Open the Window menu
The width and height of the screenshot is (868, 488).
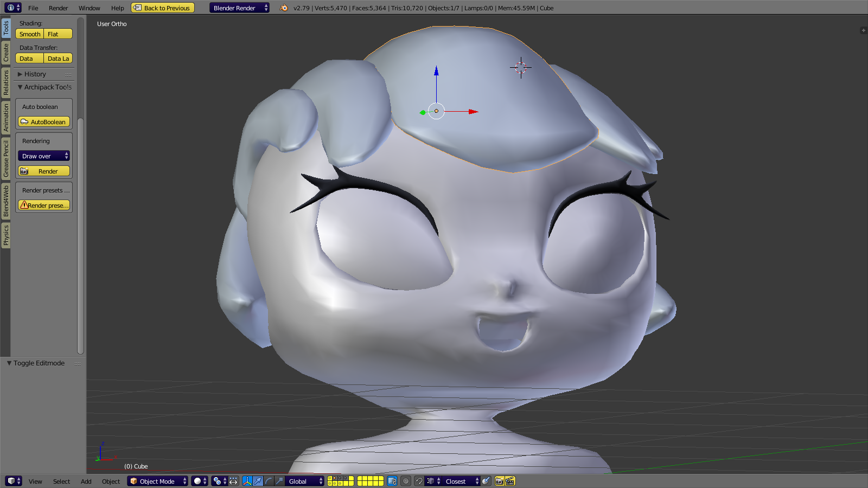[90, 8]
